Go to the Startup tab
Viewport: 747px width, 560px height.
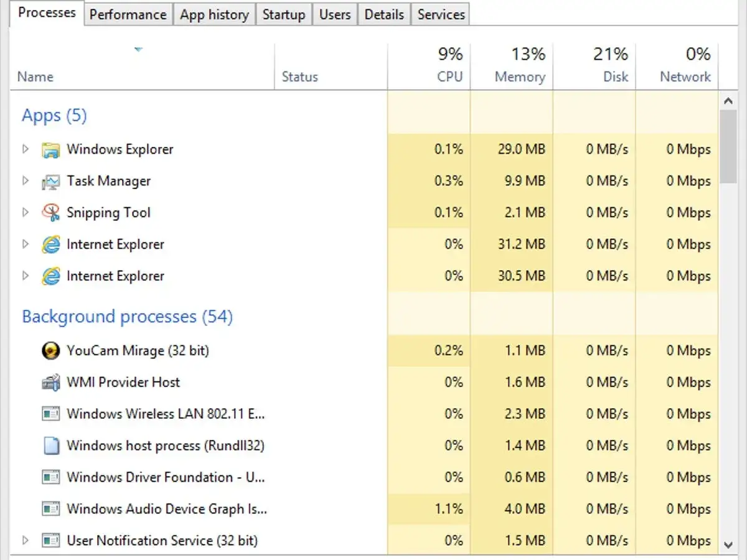[x=284, y=15]
